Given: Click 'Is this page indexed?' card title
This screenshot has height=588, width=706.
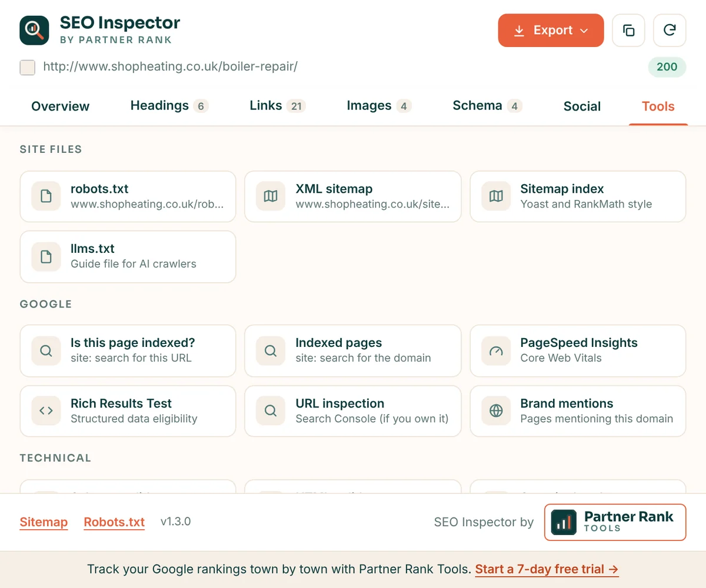Looking at the screenshot, I should 132,343.
